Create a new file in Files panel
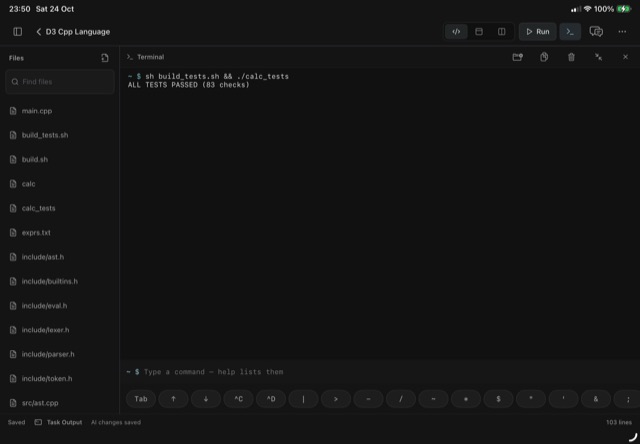640x444 pixels. pos(105,58)
